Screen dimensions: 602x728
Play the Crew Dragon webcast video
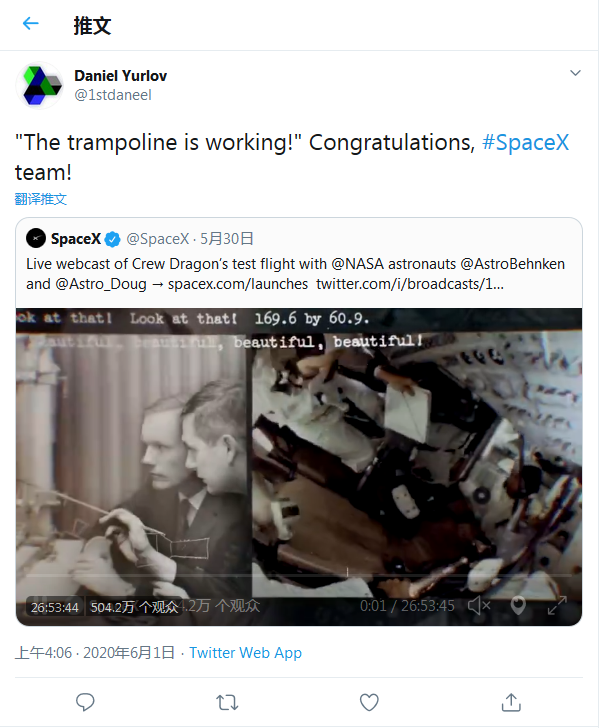(x=298, y=466)
